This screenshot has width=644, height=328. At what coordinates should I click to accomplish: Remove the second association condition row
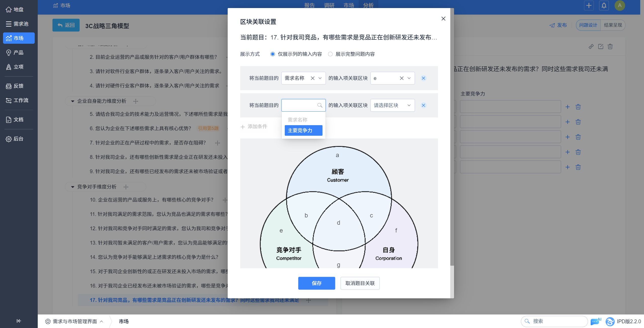coord(423,105)
